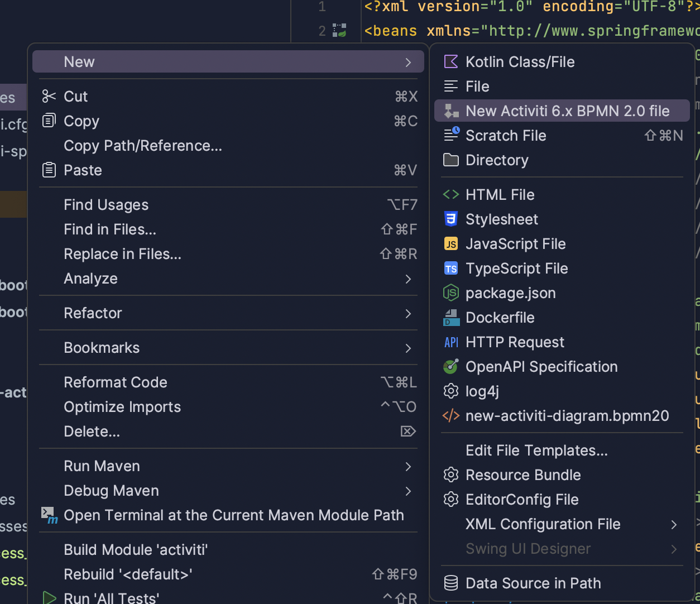The image size is (700, 604).
Task: Click the gutter bean icon on line 2
Action: click(x=339, y=30)
